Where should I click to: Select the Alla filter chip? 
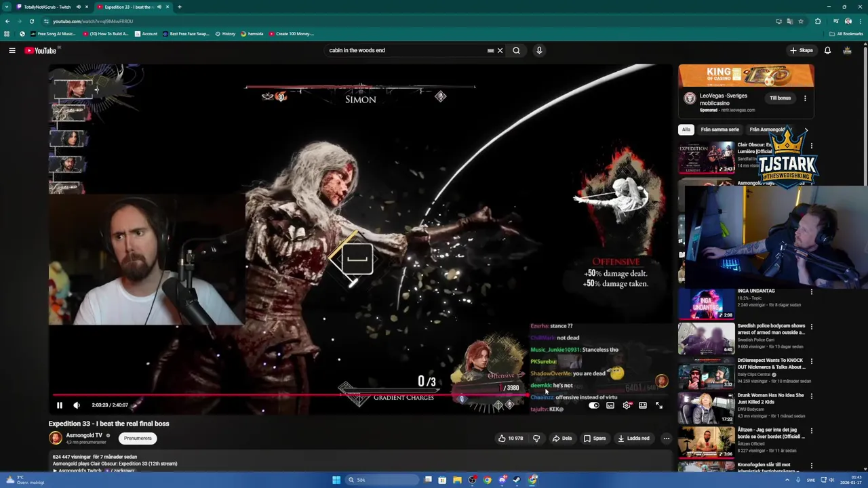pos(686,129)
